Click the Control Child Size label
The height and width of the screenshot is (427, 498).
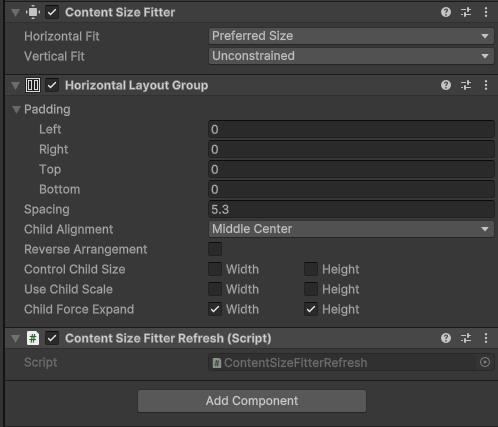pos(75,269)
